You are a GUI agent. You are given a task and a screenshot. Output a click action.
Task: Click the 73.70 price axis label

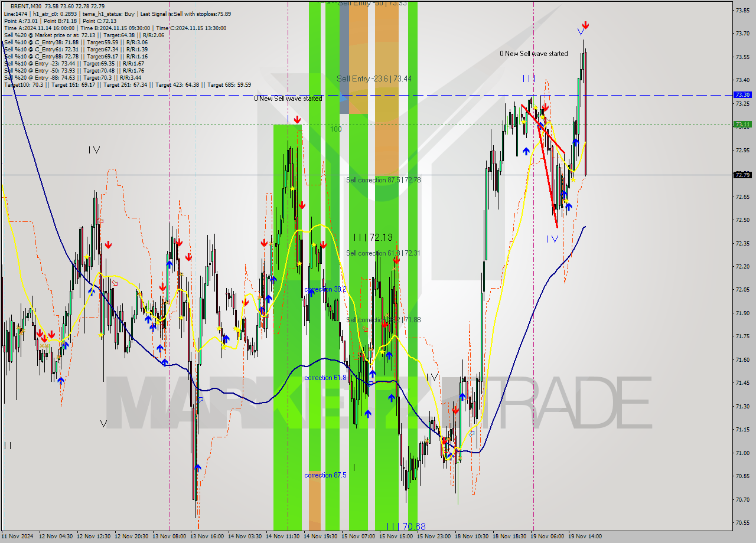click(742, 34)
